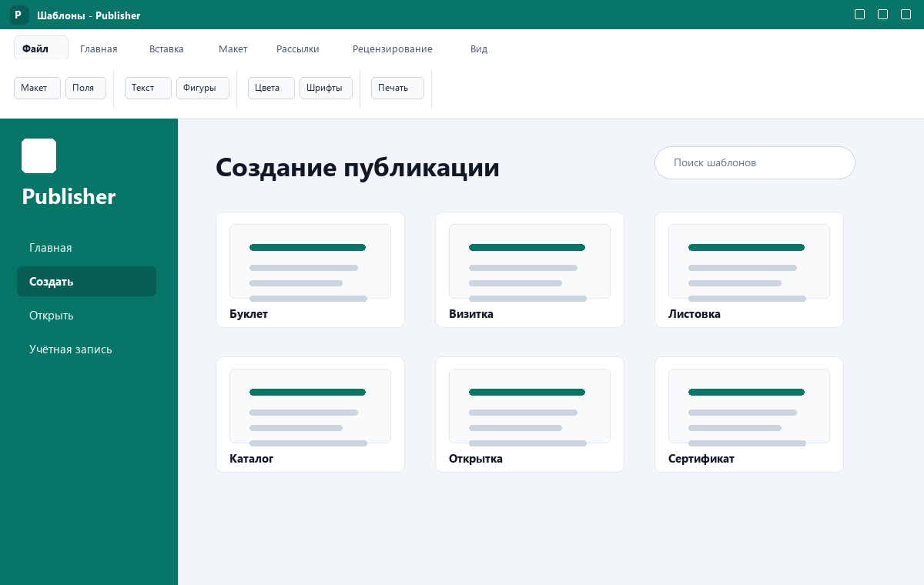Switch to the Главная ribbon tab

click(99, 48)
